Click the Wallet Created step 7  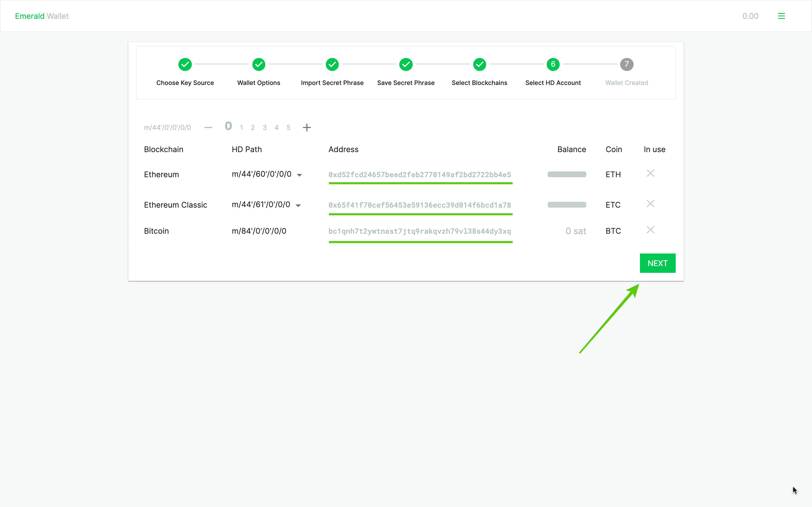tap(627, 64)
